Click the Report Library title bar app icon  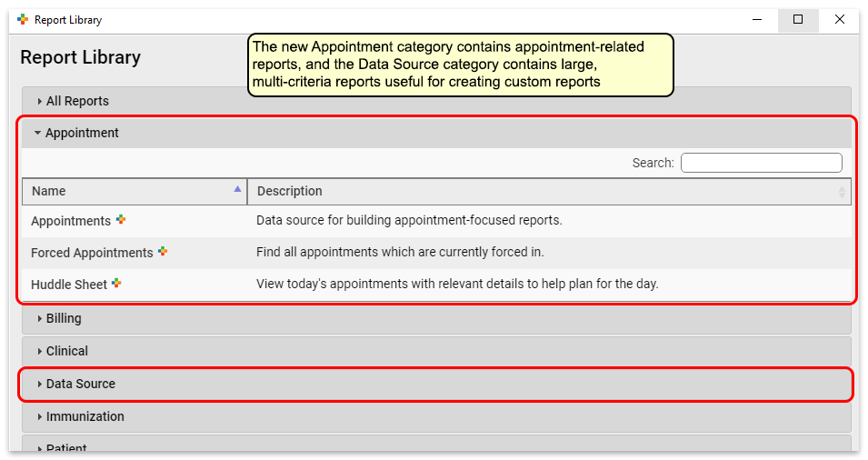(23, 20)
